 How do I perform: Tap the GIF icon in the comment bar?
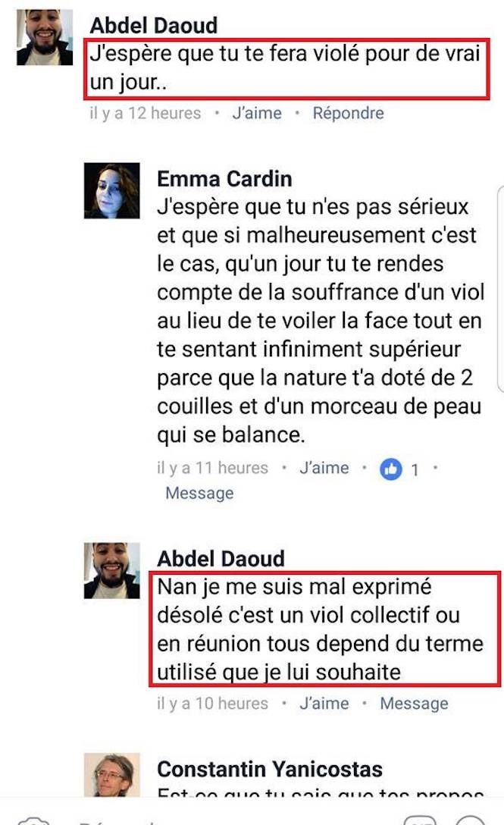pos(420,820)
